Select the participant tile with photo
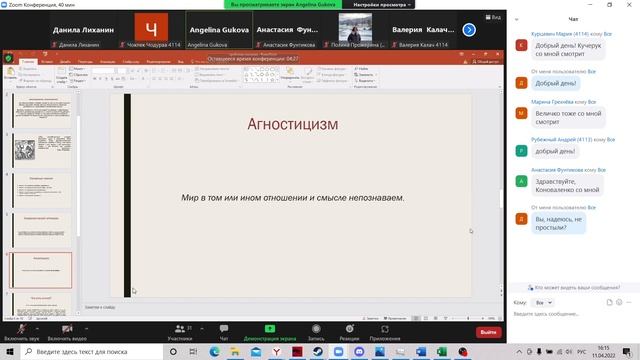640x360 pixels. tap(355, 30)
